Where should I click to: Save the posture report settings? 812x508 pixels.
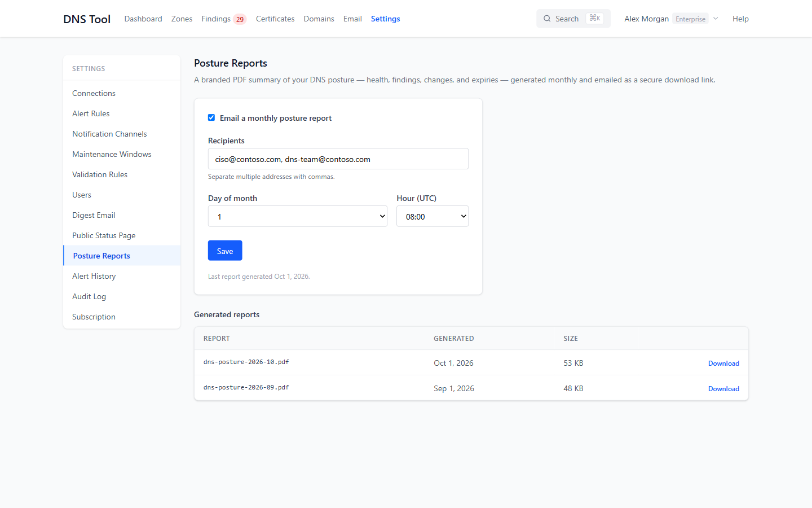225,251
